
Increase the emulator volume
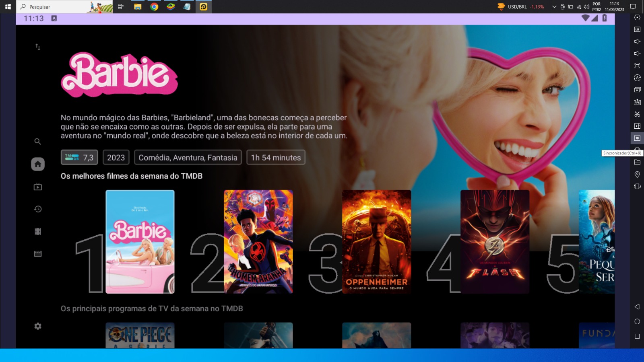click(x=637, y=41)
